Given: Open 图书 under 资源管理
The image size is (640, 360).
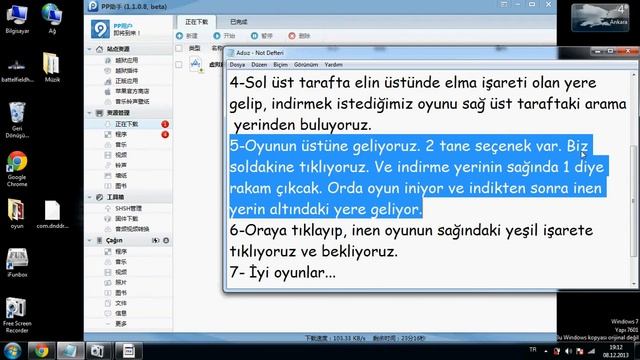Looking at the screenshot, I should click(x=121, y=186).
